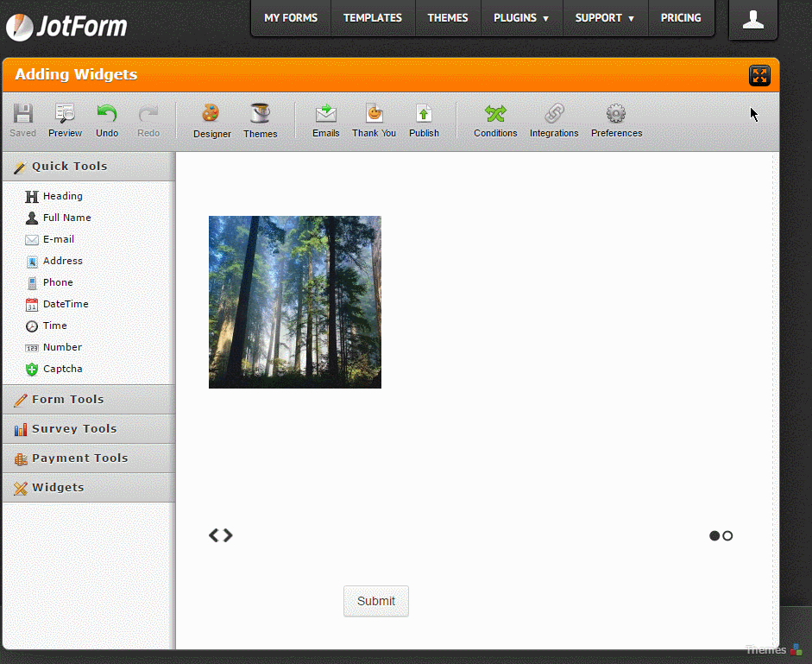Click the forest image thumbnail

295,302
